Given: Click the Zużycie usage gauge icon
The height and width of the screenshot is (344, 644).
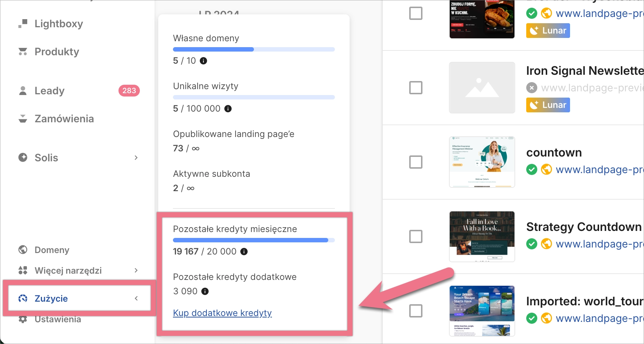Looking at the screenshot, I should [23, 298].
